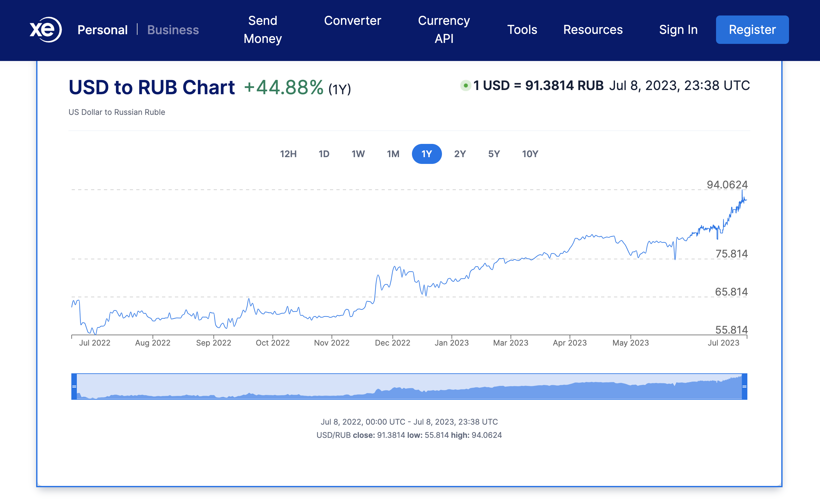Click the Oct 2022 axis label
Screen dimensions: 820x504
coord(272,343)
